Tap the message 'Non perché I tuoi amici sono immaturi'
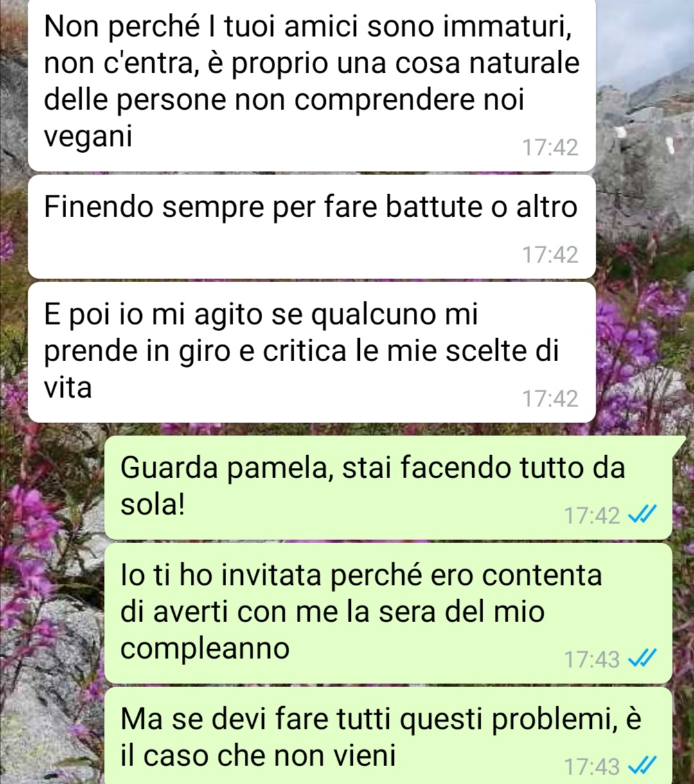The image size is (694, 784). click(312, 84)
